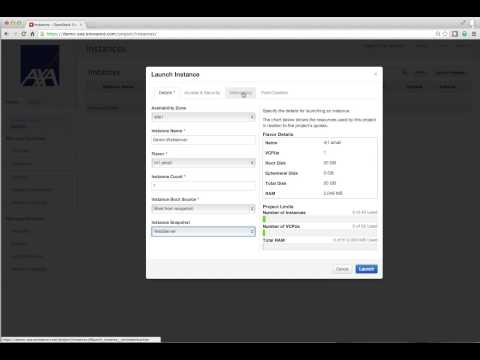The image size is (480, 360).
Task: Click the VCPUs row label in Flavor Details
Action: [272, 153]
